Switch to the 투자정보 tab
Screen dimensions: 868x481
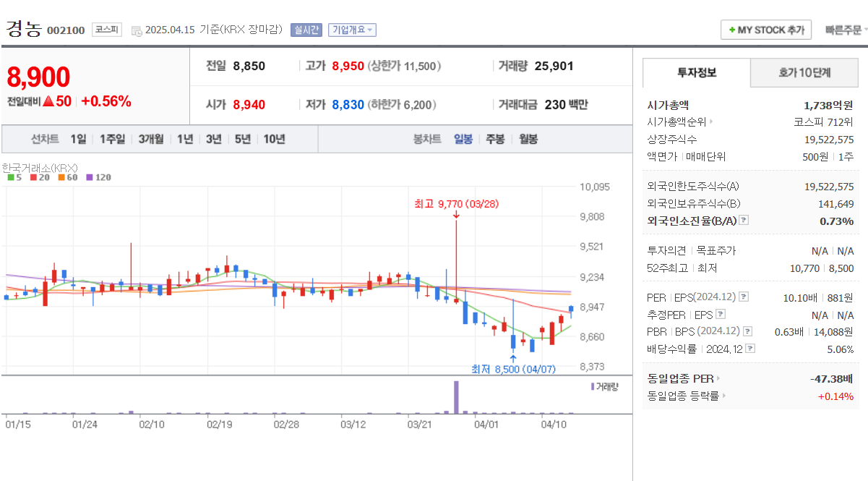click(697, 73)
